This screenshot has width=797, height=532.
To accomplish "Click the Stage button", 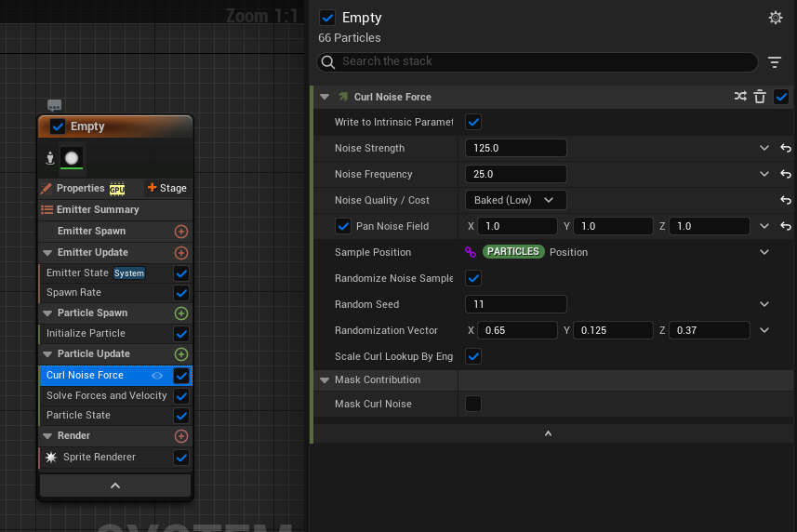I will (x=167, y=188).
